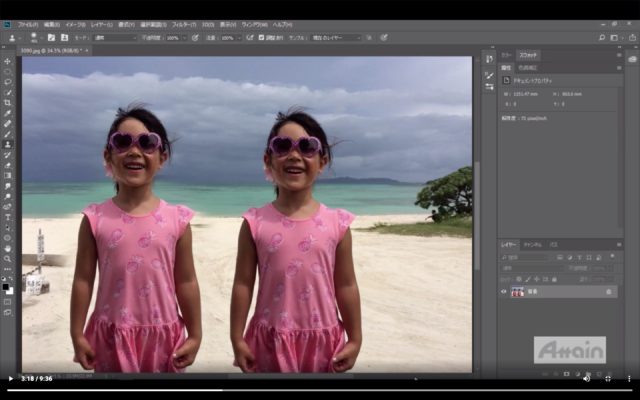Switch to the チャンネル tab

tap(532, 245)
